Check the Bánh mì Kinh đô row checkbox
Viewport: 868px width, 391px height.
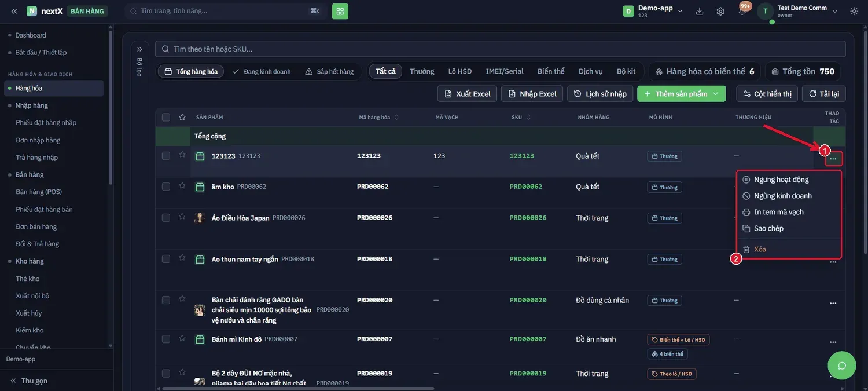166,339
